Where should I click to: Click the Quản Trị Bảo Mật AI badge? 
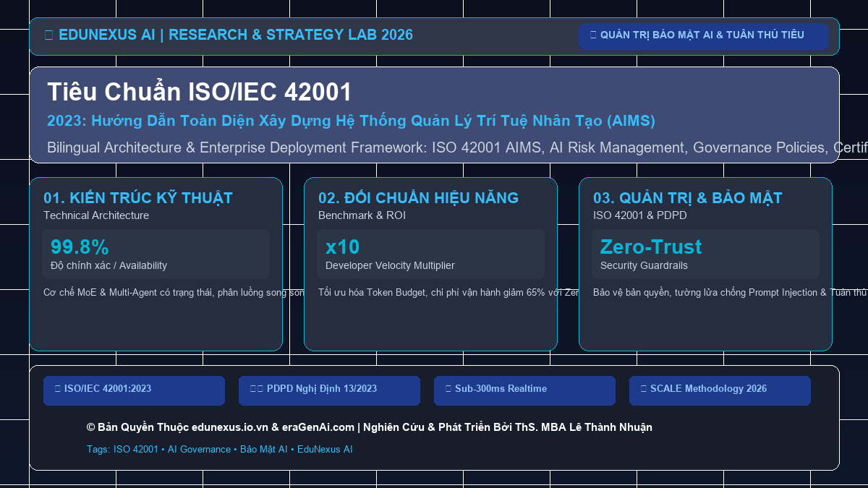tap(703, 36)
